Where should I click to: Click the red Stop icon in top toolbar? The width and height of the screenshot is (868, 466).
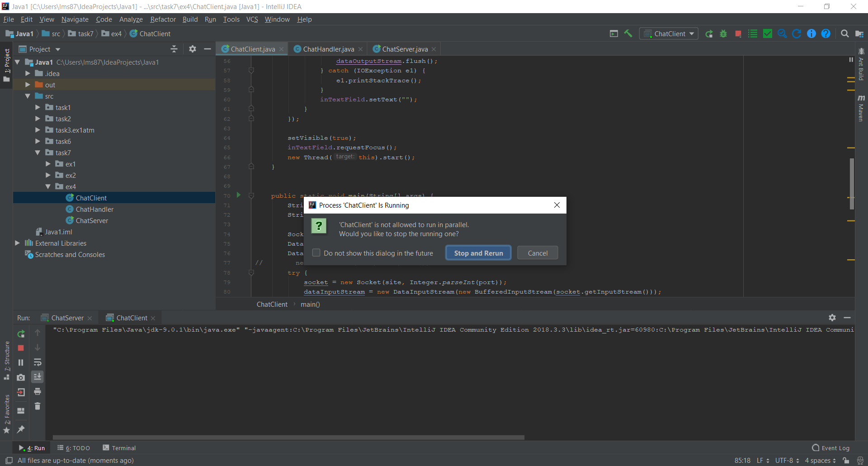pyautogui.click(x=738, y=34)
